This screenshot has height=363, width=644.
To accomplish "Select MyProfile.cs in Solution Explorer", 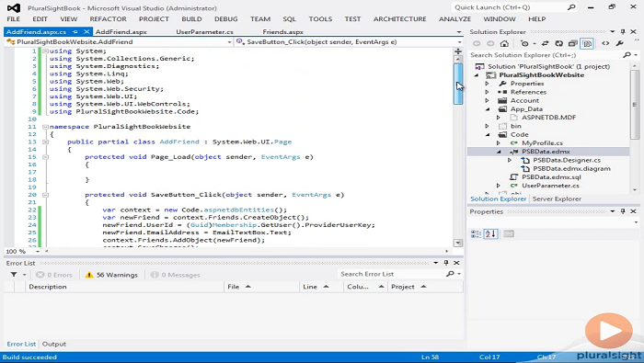I will (x=542, y=143).
